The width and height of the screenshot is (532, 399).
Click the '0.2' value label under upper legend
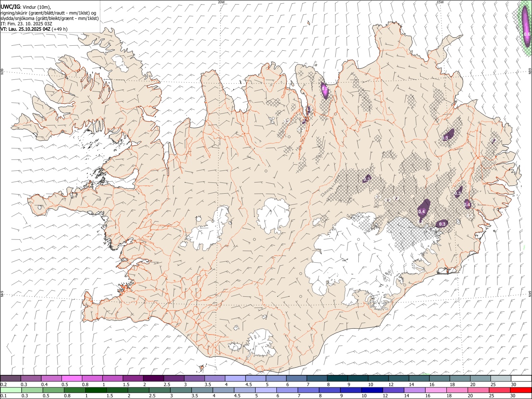[x=3, y=384]
